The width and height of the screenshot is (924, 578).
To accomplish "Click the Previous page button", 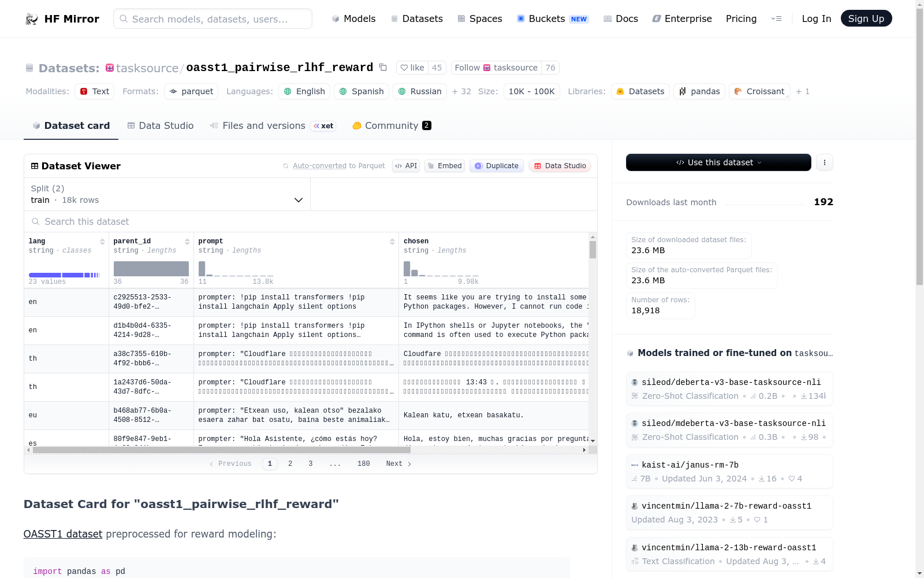I will tap(230, 464).
